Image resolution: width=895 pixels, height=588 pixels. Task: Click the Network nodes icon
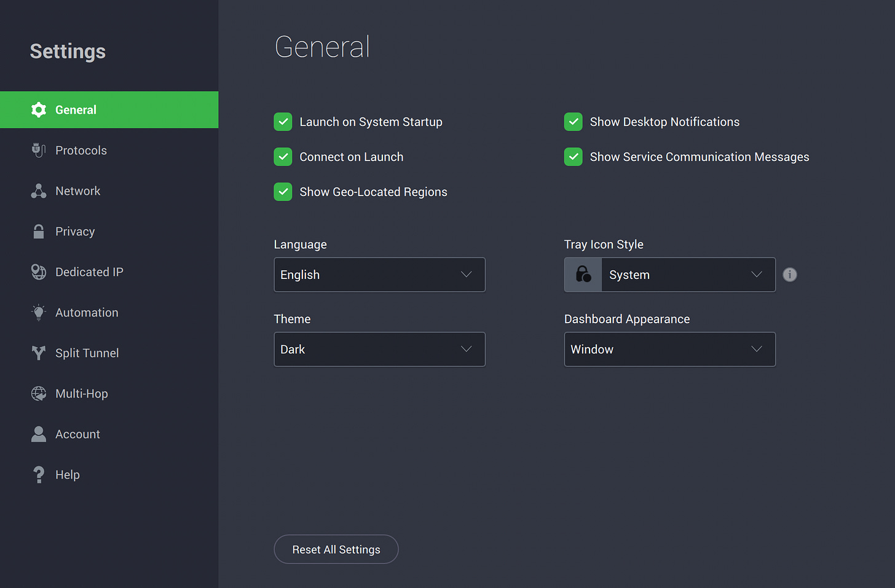click(39, 191)
